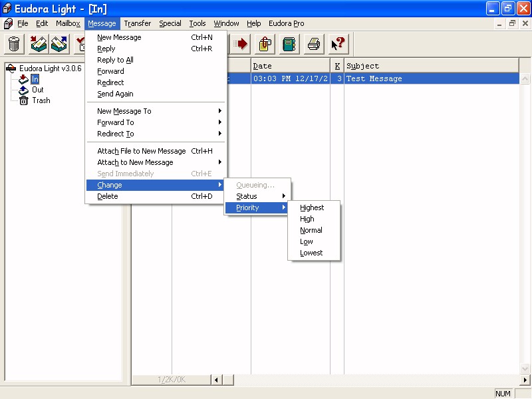The width and height of the screenshot is (532, 399).
Task: Click the Attach File paperclip toolbar icon
Action: click(265, 44)
